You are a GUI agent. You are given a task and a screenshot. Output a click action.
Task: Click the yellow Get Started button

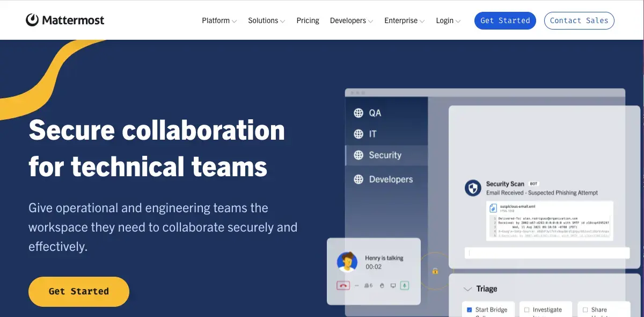point(78,292)
